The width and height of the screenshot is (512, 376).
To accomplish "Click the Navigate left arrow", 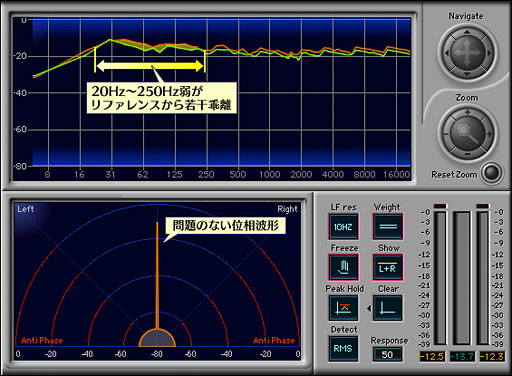I will pos(446,53).
